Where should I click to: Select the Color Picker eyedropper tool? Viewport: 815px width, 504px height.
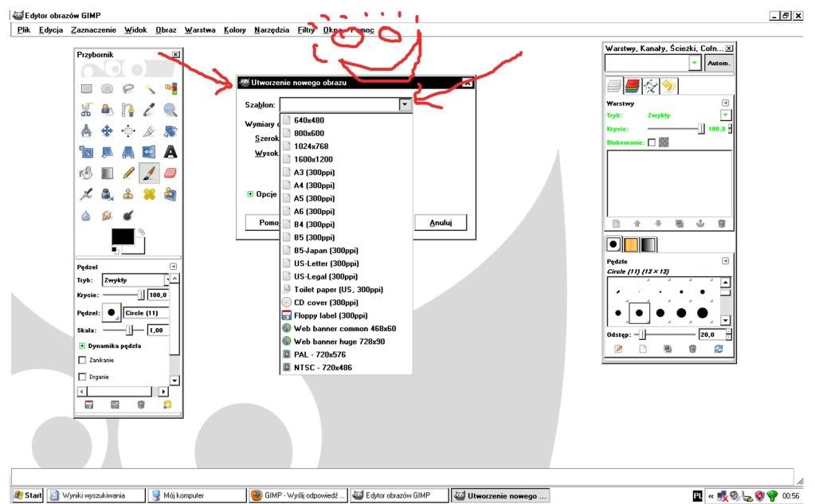[x=149, y=110]
